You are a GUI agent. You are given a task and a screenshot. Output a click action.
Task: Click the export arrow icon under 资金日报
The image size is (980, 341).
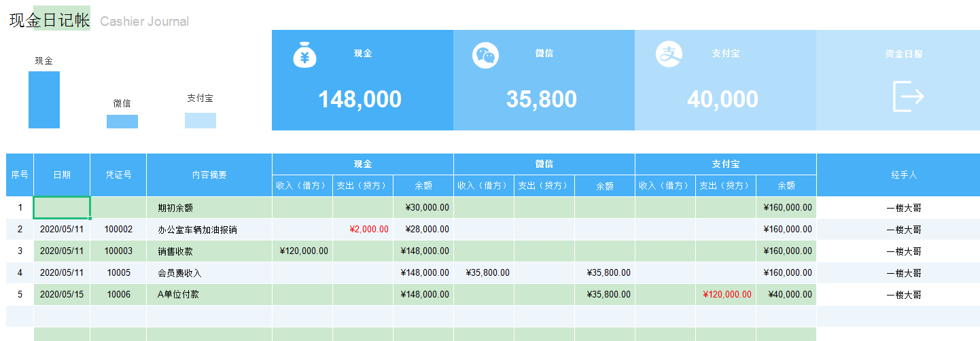(x=908, y=96)
